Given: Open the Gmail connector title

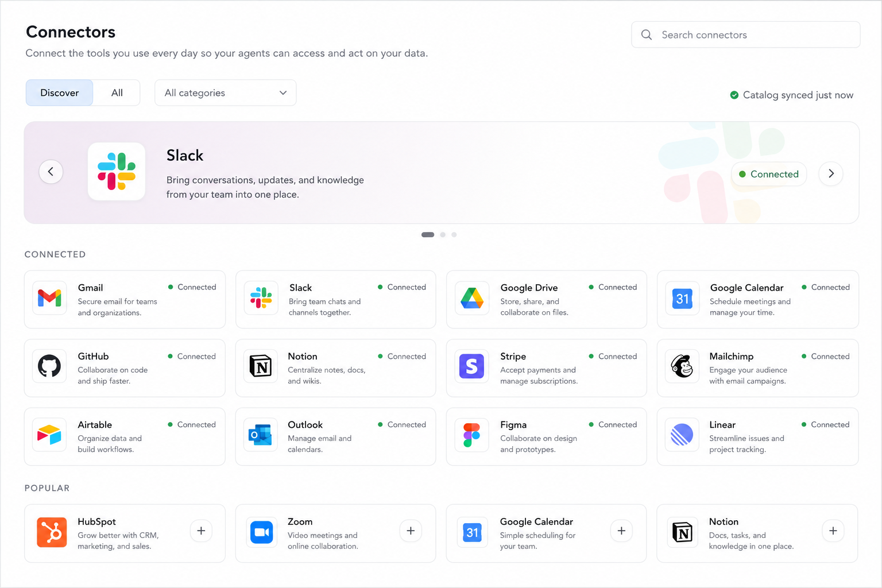Looking at the screenshot, I should (91, 288).
